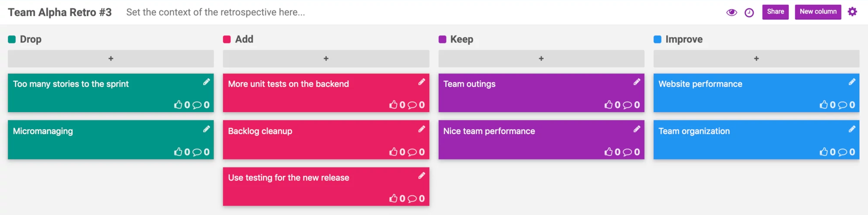Toggle the eye visibility icon in header
This screenshot has height=215, width=868.
tap(731, 13)
